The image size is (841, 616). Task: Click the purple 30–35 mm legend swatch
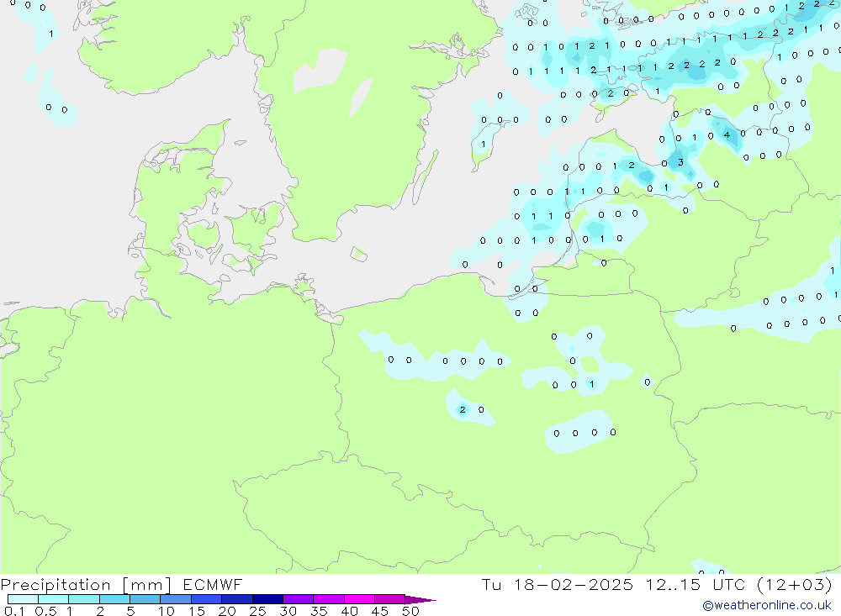click(x=298, y=599)
